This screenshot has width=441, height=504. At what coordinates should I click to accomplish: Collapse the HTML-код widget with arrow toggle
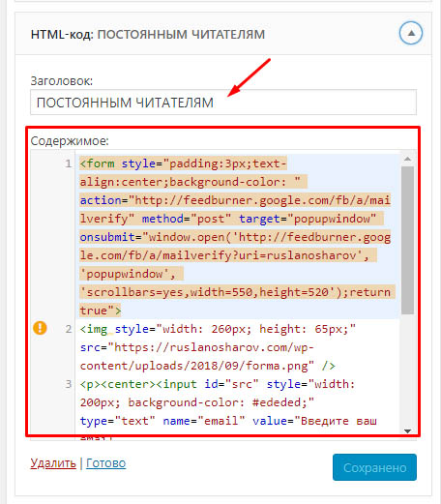[x=411, y=33]
